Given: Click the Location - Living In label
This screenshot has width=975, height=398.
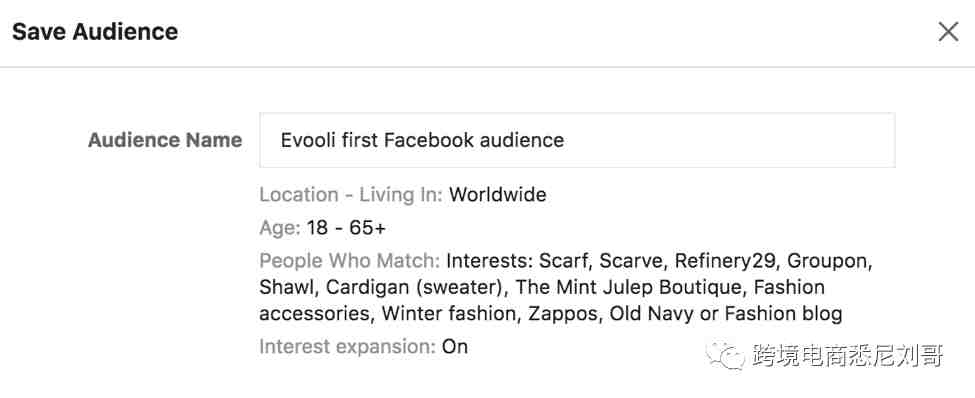Looking at the screenshot, I should tap(351, 195).
